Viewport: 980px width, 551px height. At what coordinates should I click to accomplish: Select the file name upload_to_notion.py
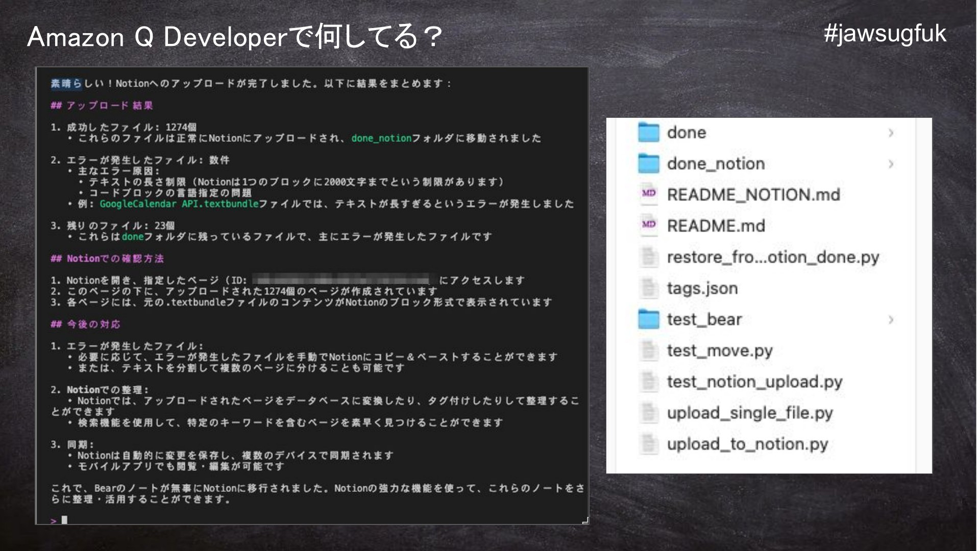tap(747, 444)
